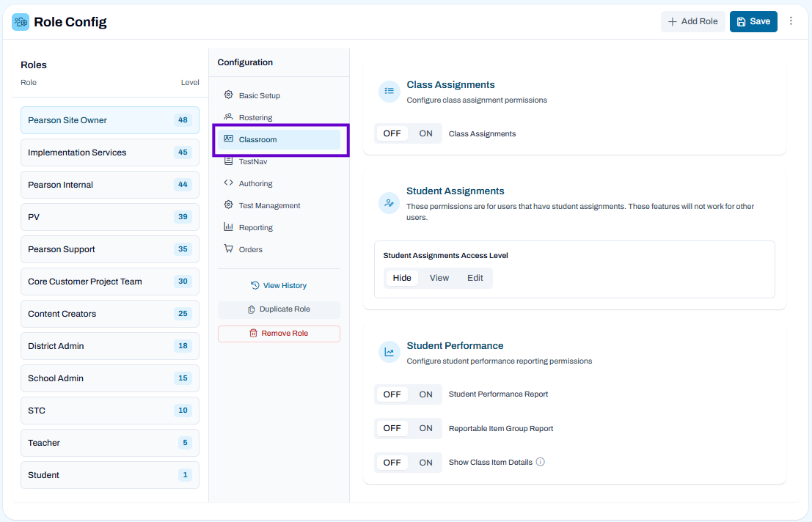This screenshot has width=812, height=522.
Task: Select the Implementation Services role
Action: tap(110, 152)
